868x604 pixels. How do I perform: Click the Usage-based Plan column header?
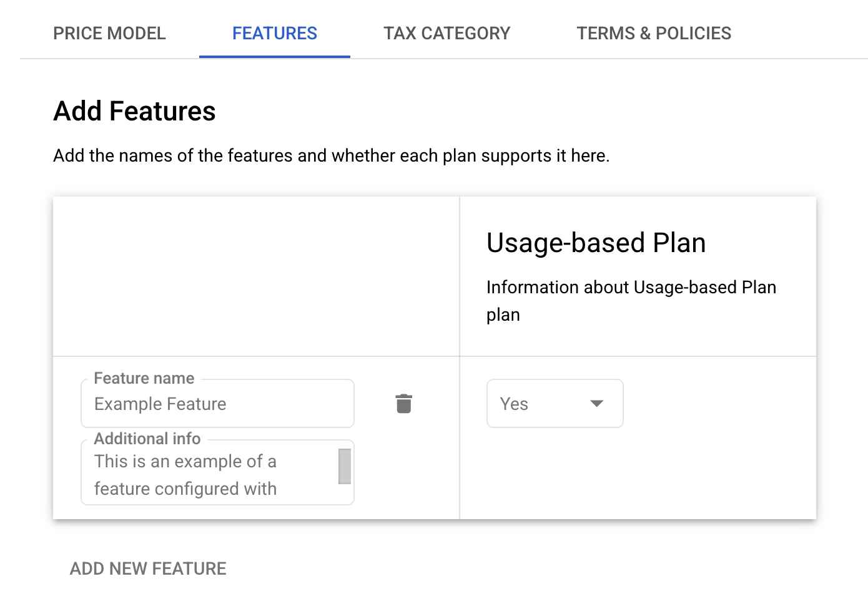pyautogui.click(x=596, y=243)
